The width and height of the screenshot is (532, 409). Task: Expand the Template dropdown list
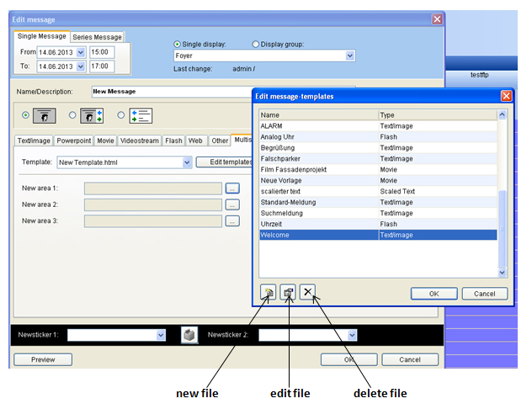pos(186,162)
